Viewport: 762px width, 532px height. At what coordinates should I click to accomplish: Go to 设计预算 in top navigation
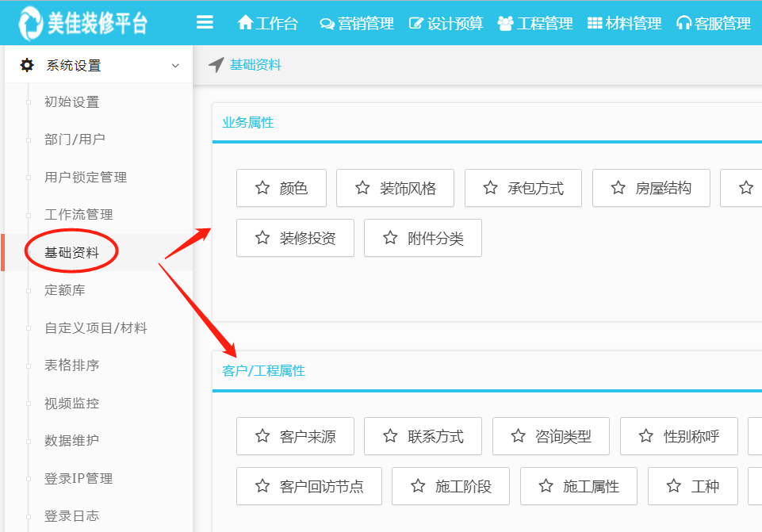tap(446, 23)
